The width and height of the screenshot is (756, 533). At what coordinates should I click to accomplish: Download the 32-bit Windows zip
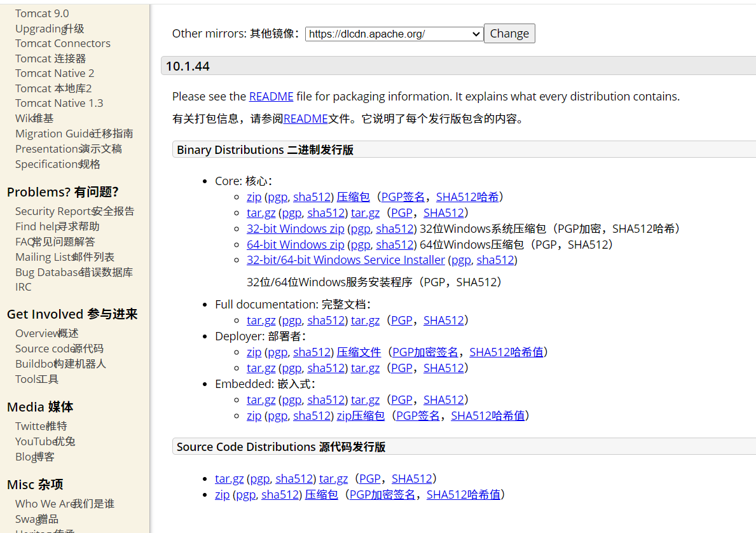(x=296, y=228)
